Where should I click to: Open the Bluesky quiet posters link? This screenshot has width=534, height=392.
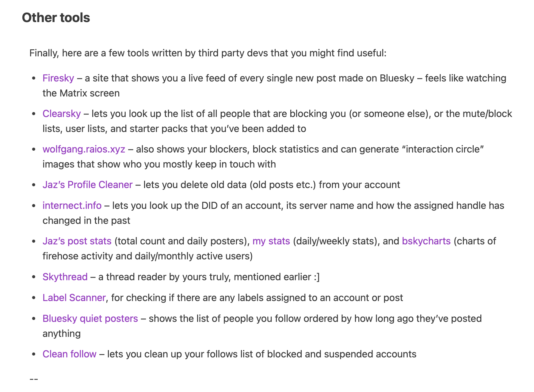[x=90, y=319]
